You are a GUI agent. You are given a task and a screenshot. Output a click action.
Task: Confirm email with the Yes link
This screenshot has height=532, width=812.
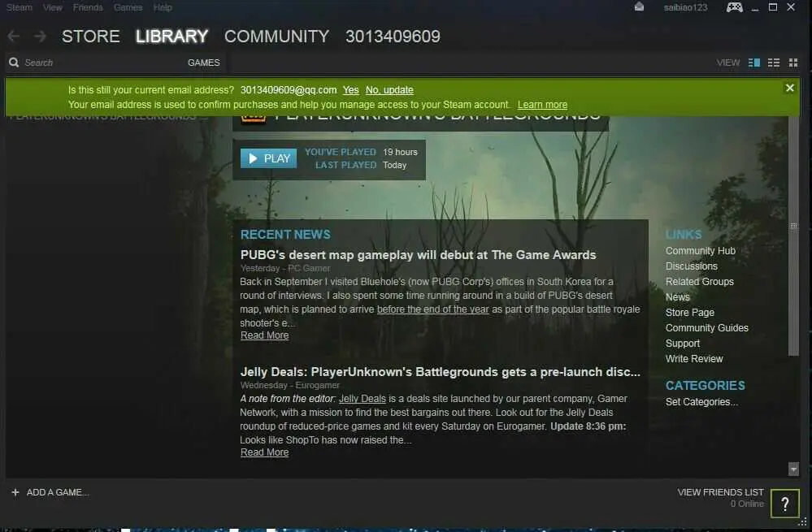[x=350, y=90]
